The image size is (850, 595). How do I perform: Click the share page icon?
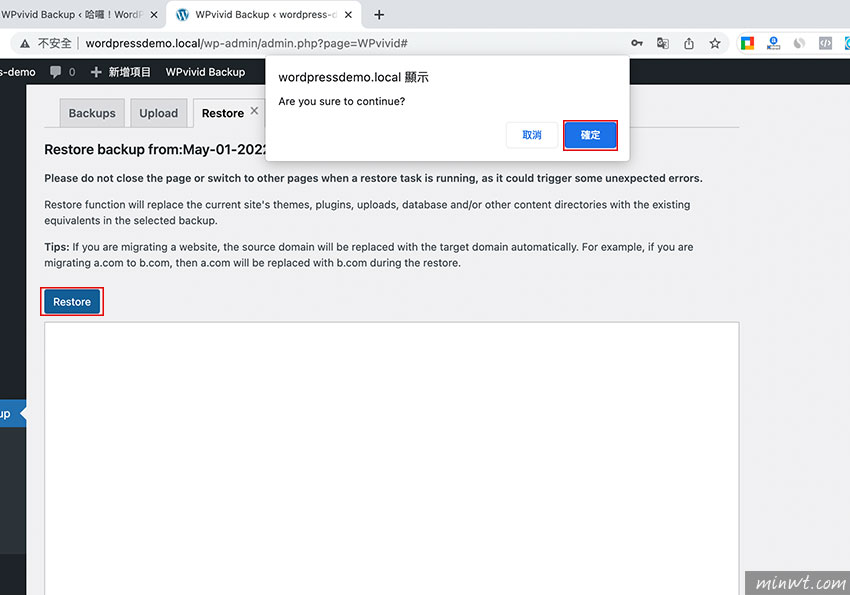coord(689,43)
